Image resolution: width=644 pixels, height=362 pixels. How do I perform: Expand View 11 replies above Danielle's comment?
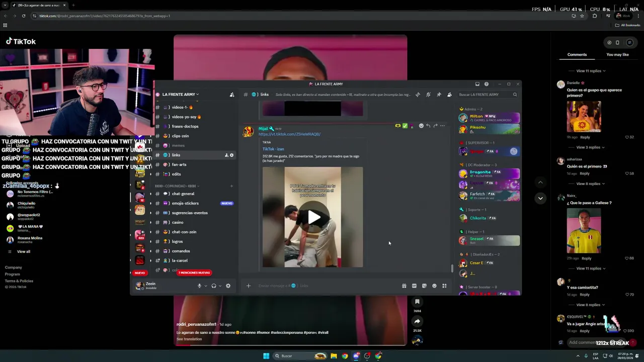pos(591,71)
